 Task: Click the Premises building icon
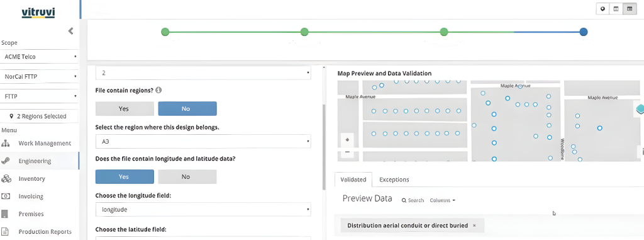[x=5, y=214]
